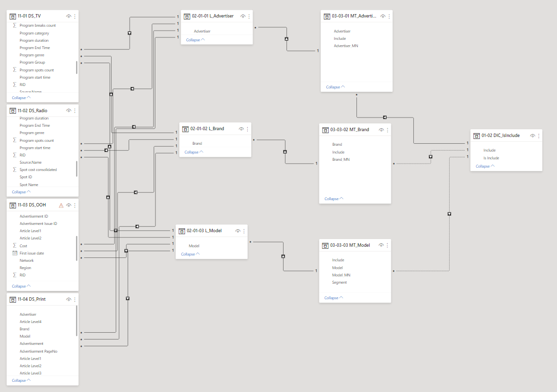This screenshot has width=557, height=392.
Task: Open more options for 02-01-01 L_Advertiser
Action: [249, 17]
